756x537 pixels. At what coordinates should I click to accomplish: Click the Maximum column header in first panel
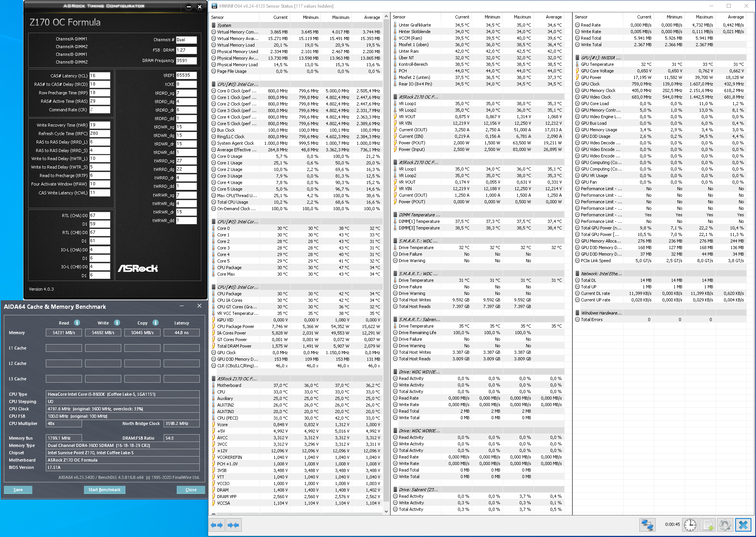pyautogui.click(x=340, y=17)
